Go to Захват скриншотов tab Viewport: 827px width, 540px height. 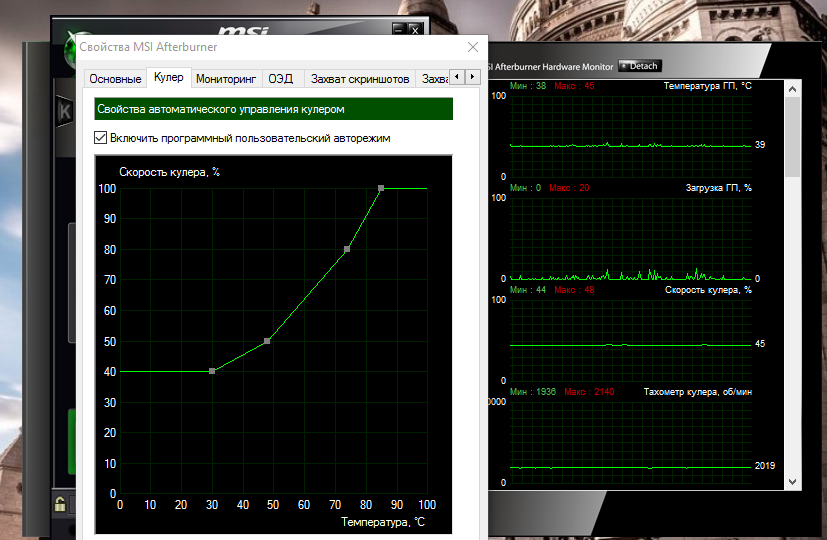(360, 79)
